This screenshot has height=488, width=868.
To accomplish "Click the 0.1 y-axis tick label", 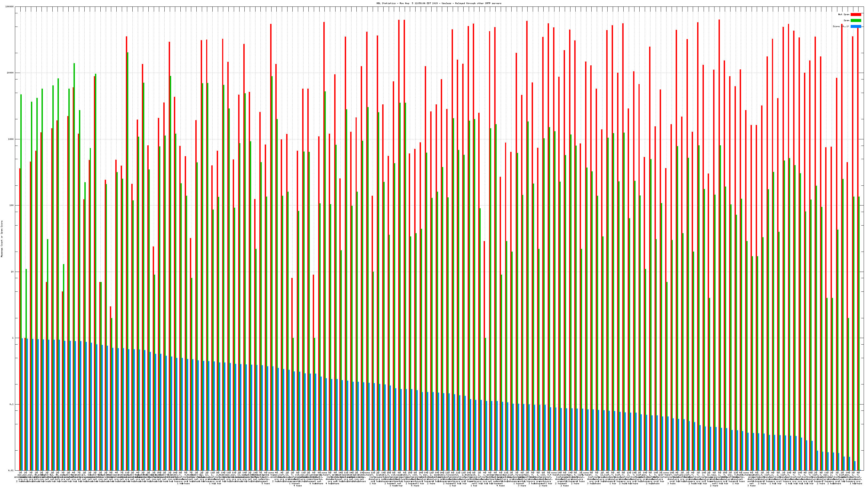I will 12,404.
